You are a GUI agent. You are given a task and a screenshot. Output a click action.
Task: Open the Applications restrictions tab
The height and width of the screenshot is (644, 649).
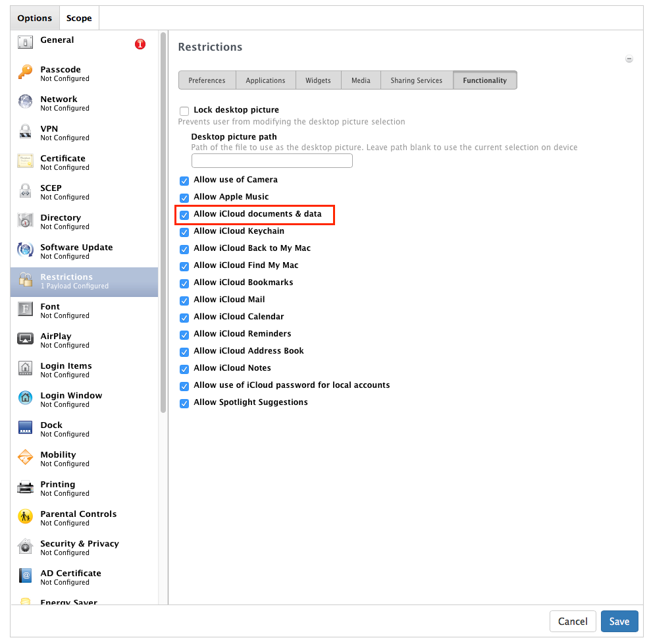[x=266, y=80]
